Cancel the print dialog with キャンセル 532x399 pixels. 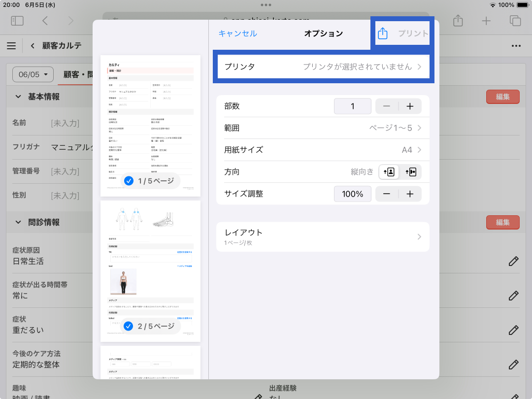click(x=237, y=33)
